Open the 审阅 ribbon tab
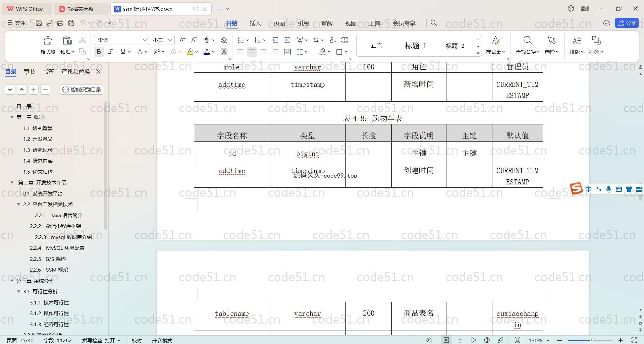This screenshot has width=644, height=344. pyautogui.click(x=327, y=23)
